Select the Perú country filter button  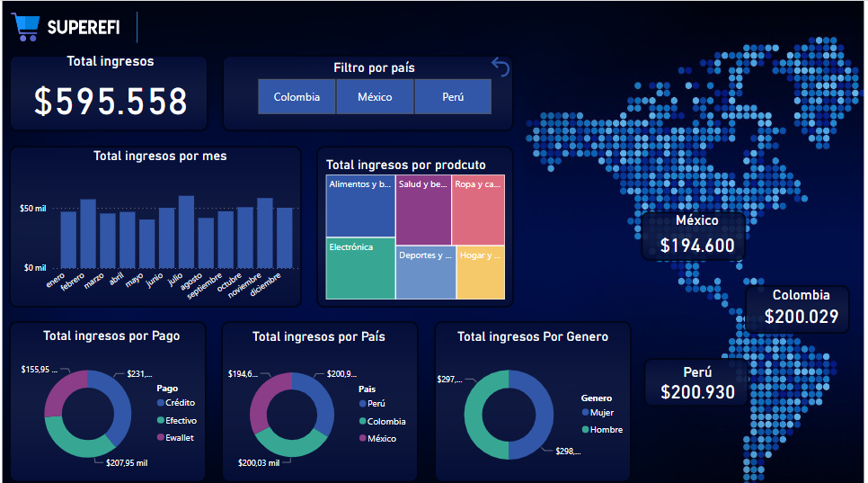[453, 97]
